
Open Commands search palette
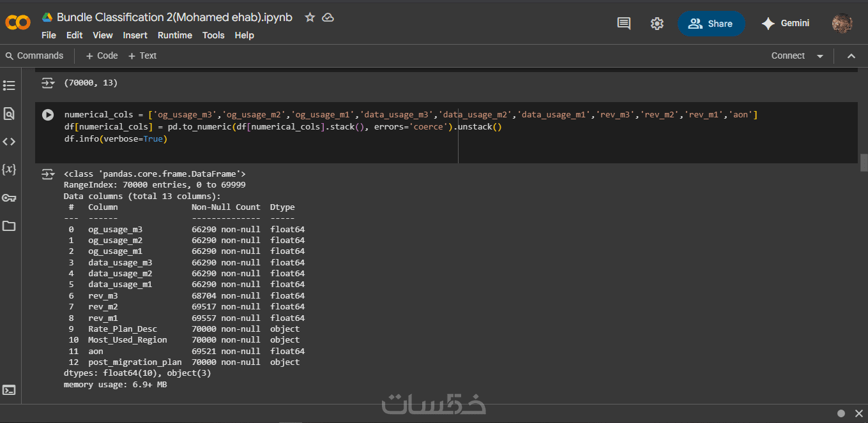(x=34, y=56)
